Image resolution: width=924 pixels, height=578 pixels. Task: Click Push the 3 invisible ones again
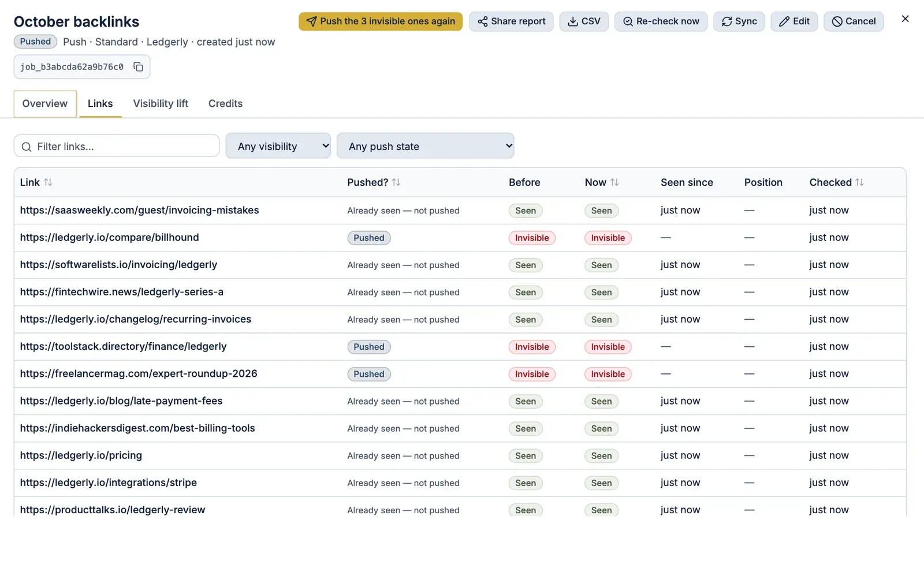381,21
